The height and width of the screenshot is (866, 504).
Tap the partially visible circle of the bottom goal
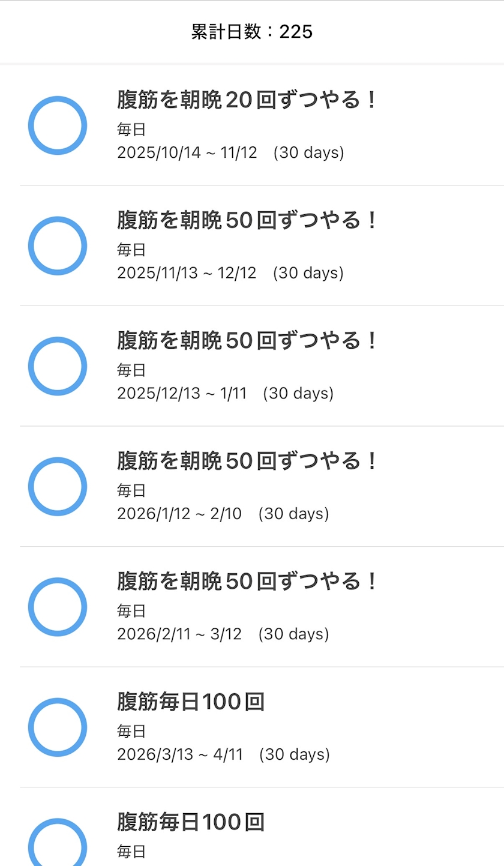pyautogui.click(x=58, y=842)
